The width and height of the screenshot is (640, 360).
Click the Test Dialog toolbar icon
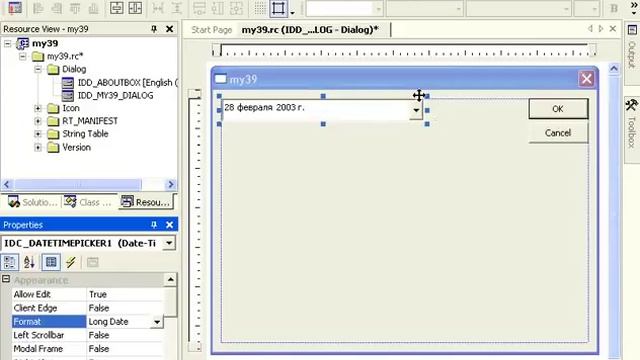pos(15,8)
